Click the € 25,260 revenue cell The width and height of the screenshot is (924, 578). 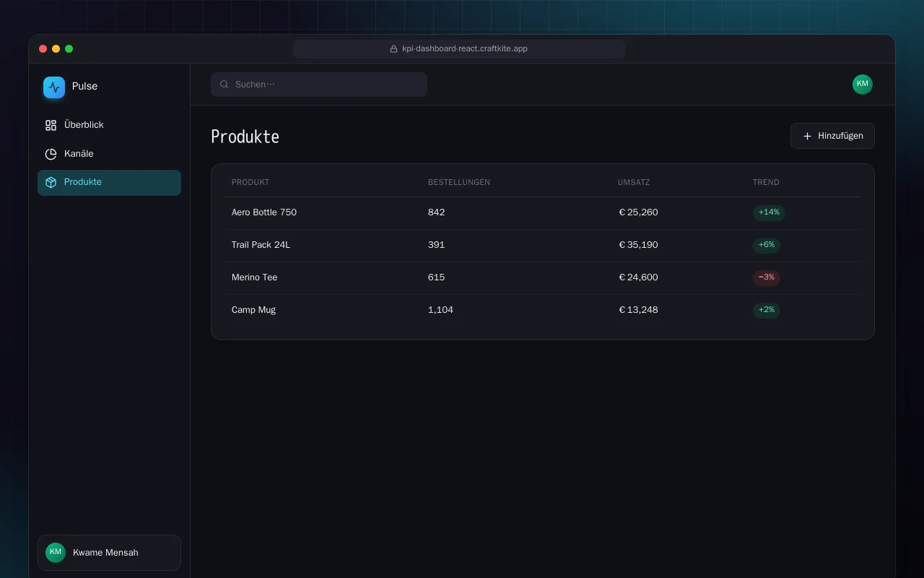[x=638, y=212]
